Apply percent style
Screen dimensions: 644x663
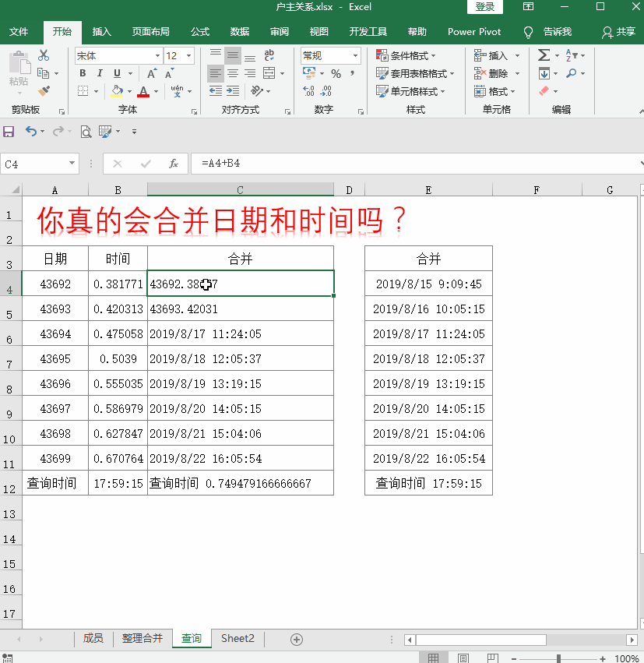pyautogui.click(x=336, y=73)
